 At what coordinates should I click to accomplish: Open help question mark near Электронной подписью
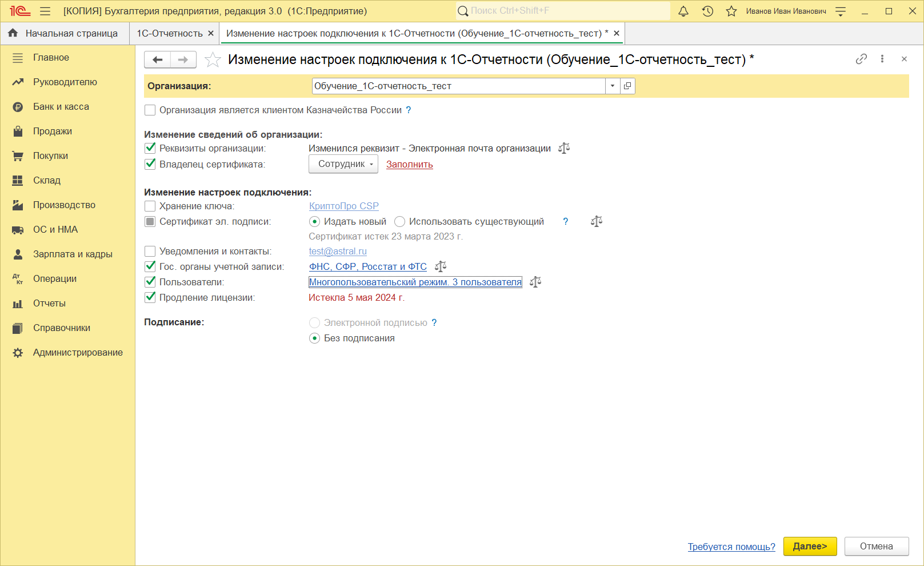tap(434, 322)
